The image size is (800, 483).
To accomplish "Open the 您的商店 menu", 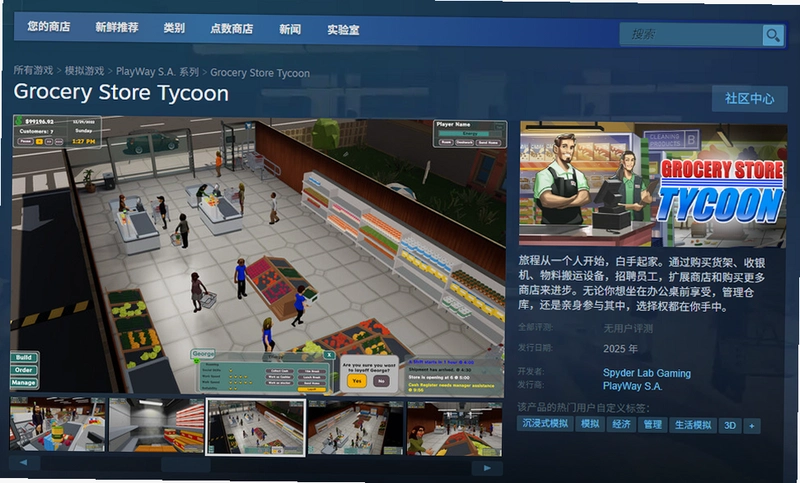I will pos(49,27).
